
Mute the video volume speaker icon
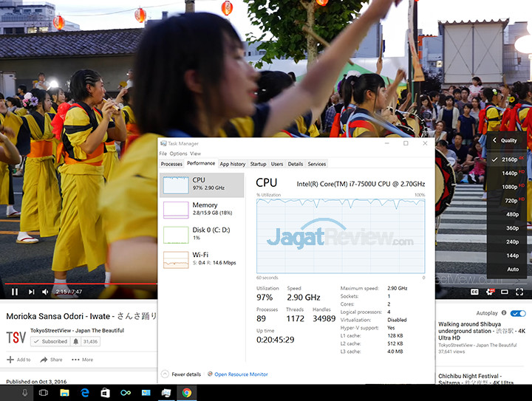pos(45,292)
